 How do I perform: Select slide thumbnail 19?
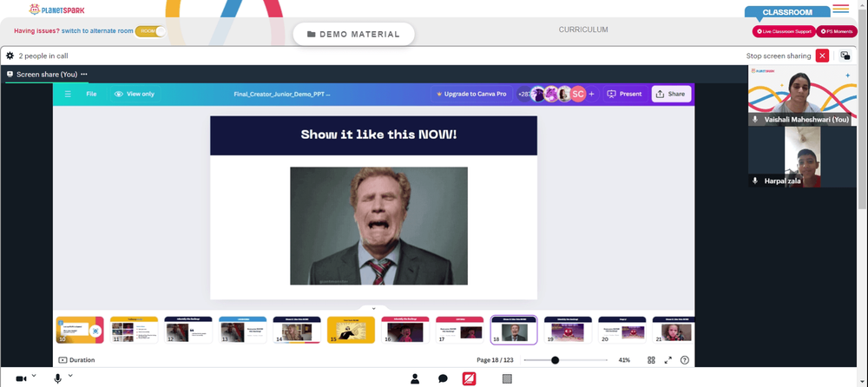point(568,330)
